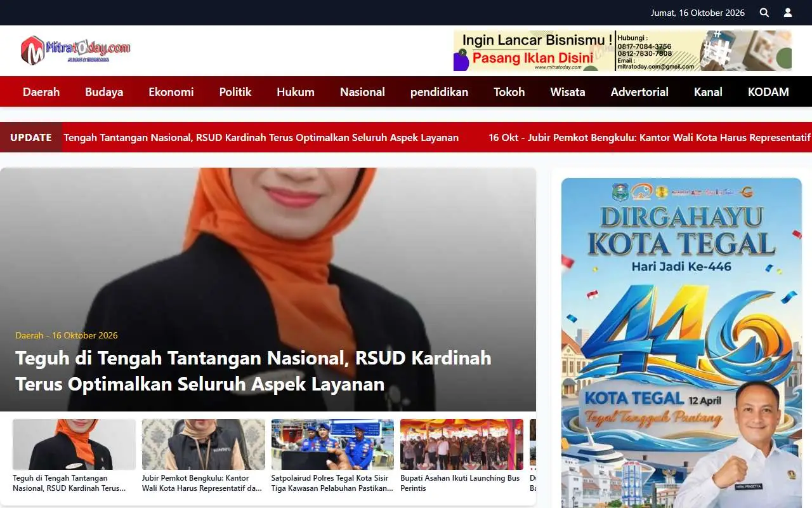
Task: Navigate to Politik category
Action: point(235,92)
